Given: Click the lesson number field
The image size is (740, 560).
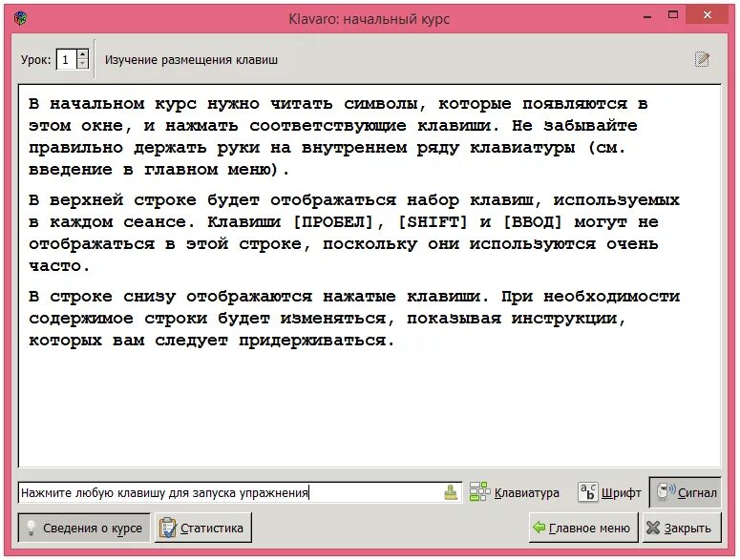Looking at the screenshot, I should pyautogui.click(x=67, y=59).
